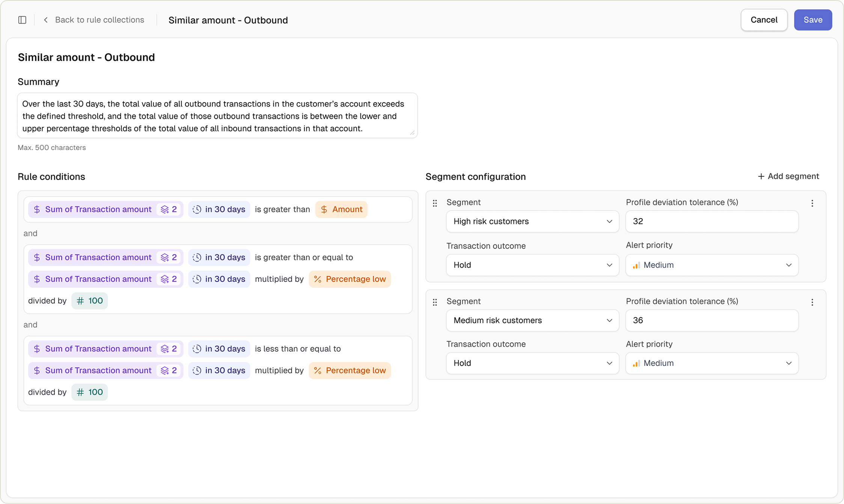Image resolution: width=844 pixels, height=504 pixels.
Task: Open the High risk customers segment dropdown
Action: pos(532,221)
